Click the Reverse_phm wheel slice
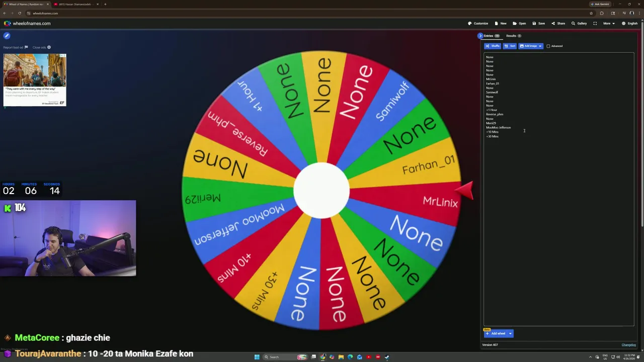This screenshot has height=362, width=644. click(x=237, y=133)
